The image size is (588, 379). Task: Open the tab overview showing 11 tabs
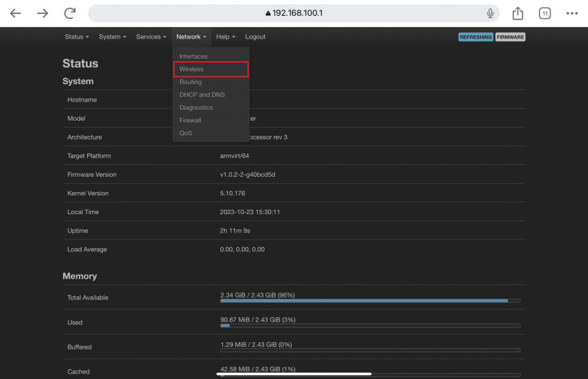point(544,13)
